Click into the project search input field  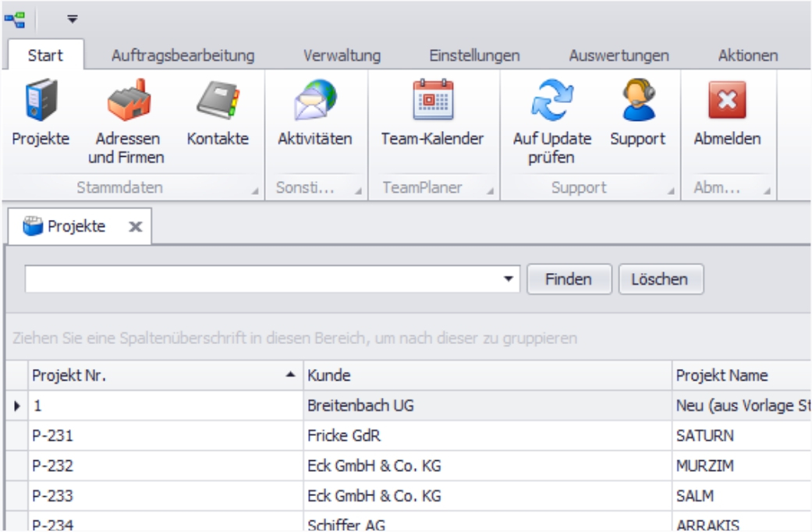[x=265, y=278]
